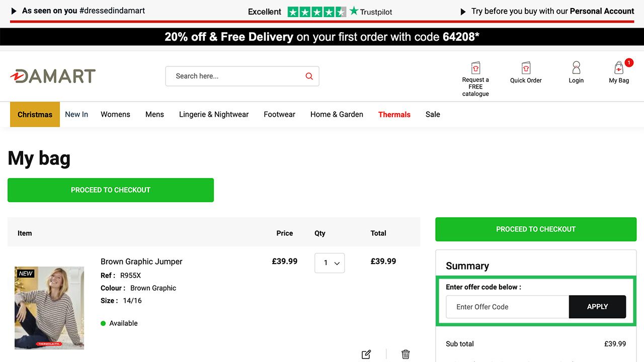Viewport: 644px width, 362px height.
Task: Click the Enter Offer Code field
Action: tap(507, 307)
